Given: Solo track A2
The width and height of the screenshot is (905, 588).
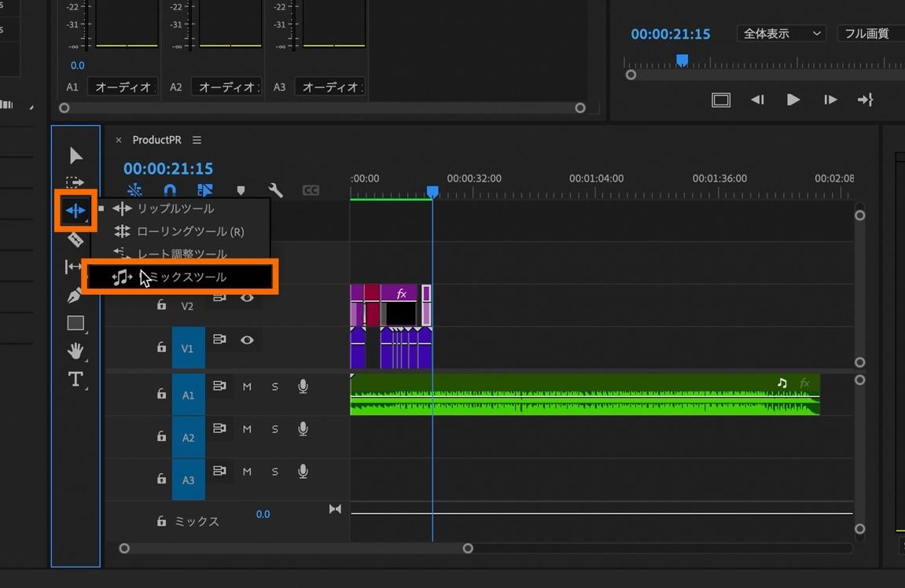Looking at the screenshot, I should pyautogui.click(x=274, y=429).
